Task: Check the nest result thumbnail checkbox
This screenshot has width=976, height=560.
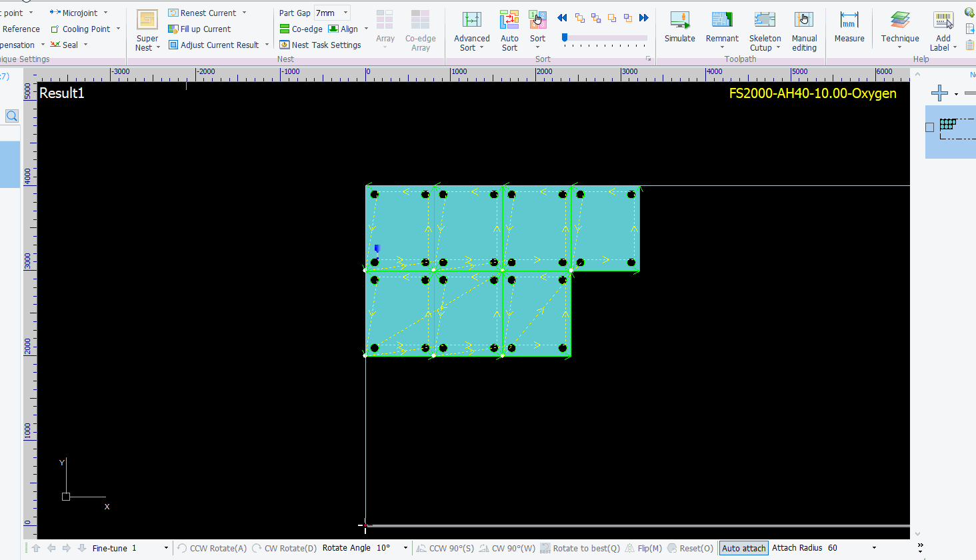Action: pyautogui.click(x=930, y=127)
